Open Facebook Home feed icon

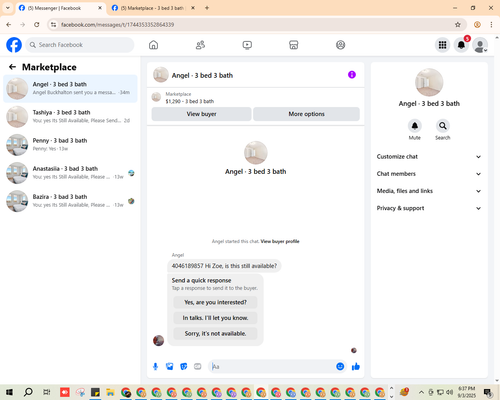[x=153, y=45]
